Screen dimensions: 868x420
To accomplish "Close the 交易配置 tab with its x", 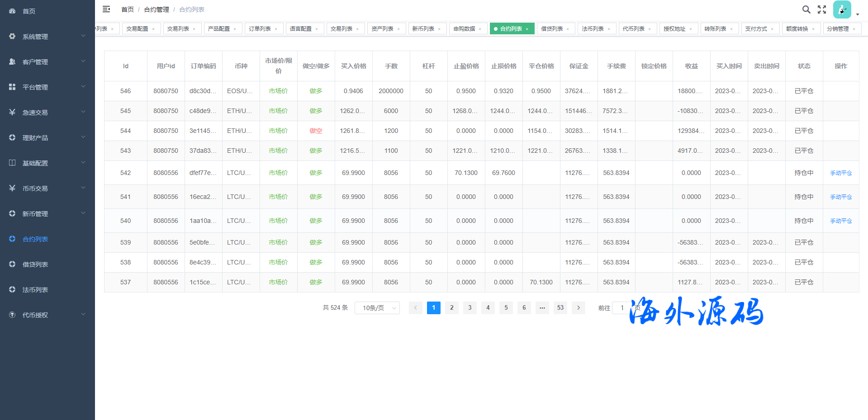I will click(x=153, y=29).
